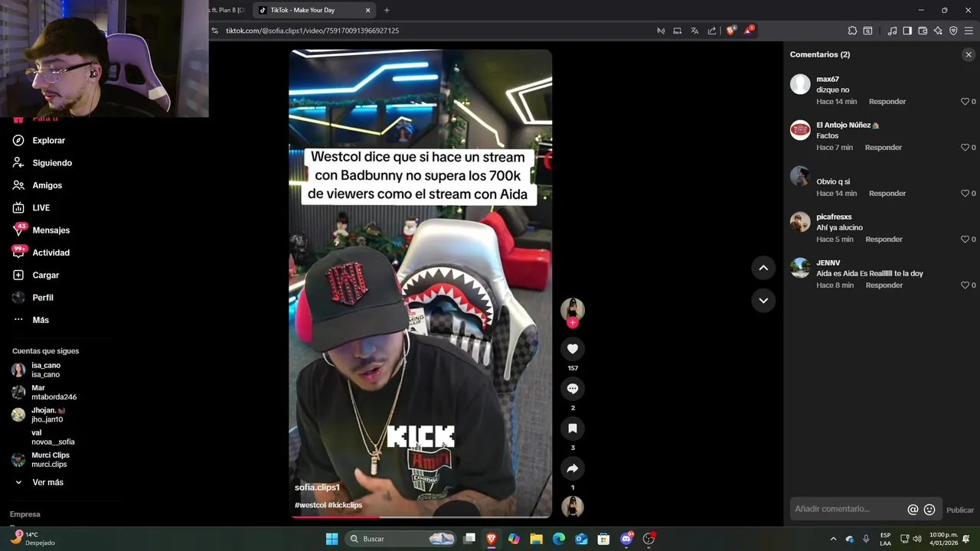Open Mensajes inbox
The image size is (980, 551).
click(41, 230)
